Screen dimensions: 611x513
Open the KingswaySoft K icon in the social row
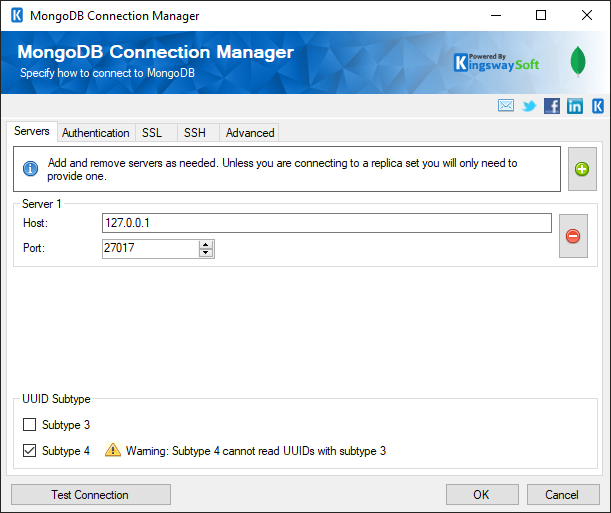(598, 106)
